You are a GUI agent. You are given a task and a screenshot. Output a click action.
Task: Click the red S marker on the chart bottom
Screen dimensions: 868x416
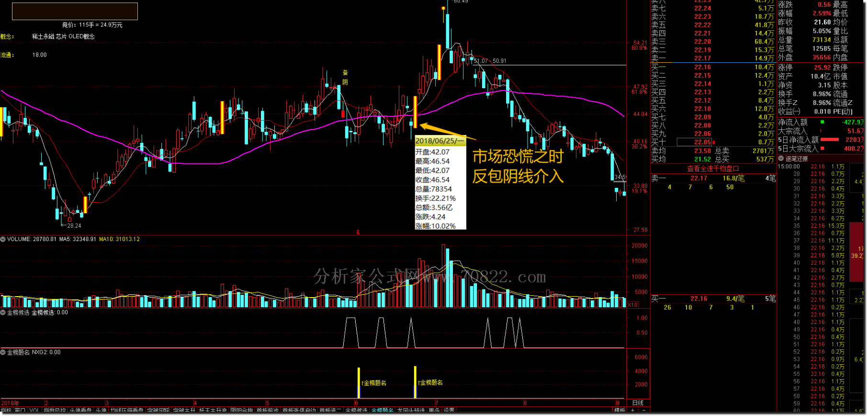pyautogui.click(x=358, y=232)
